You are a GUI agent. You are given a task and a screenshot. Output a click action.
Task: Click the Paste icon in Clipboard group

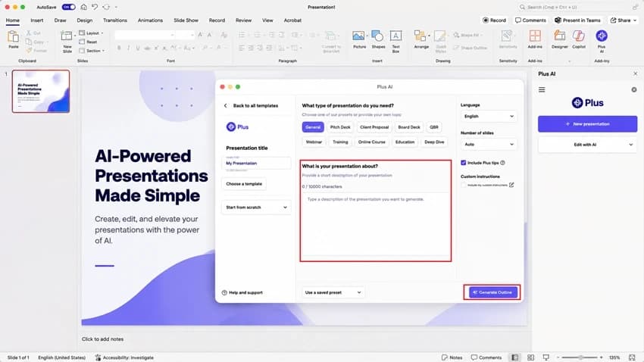(13, 37)
